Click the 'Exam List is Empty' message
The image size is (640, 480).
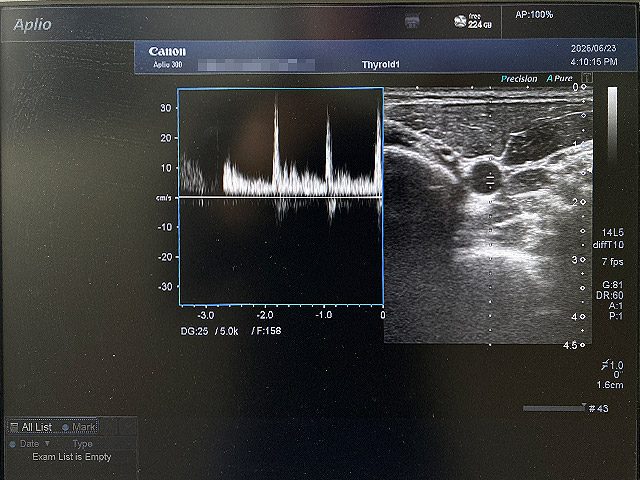click(71, 457)
